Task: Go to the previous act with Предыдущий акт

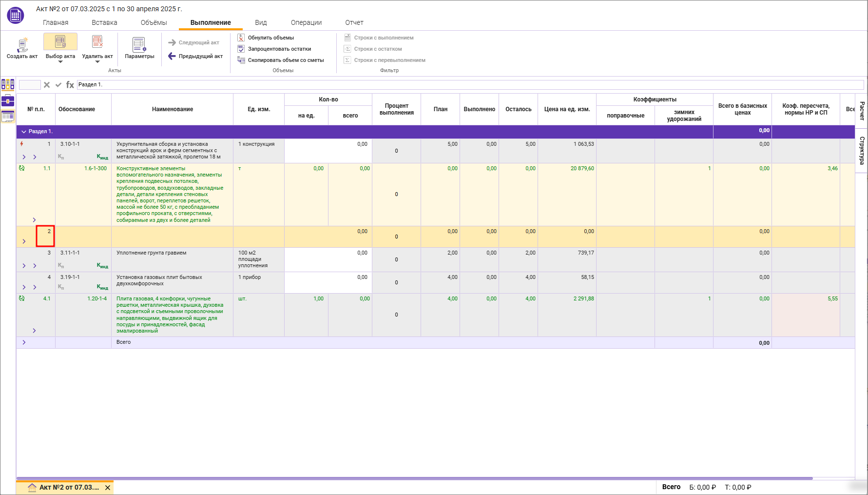Action: (195, 56)
